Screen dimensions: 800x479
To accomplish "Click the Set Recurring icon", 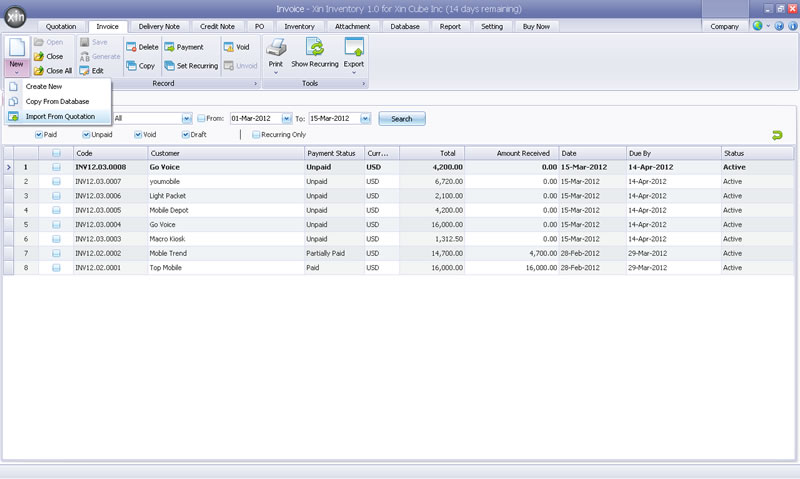I will (x=170, y=65).
